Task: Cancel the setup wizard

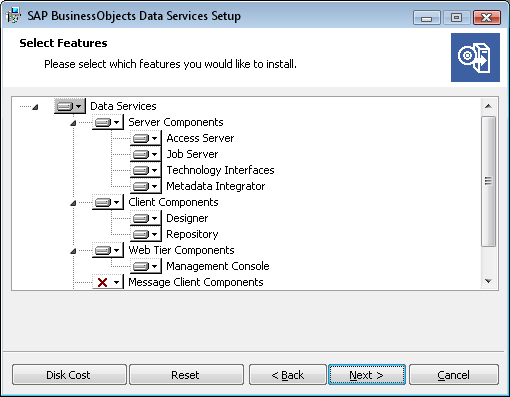Action: (454, 375)
